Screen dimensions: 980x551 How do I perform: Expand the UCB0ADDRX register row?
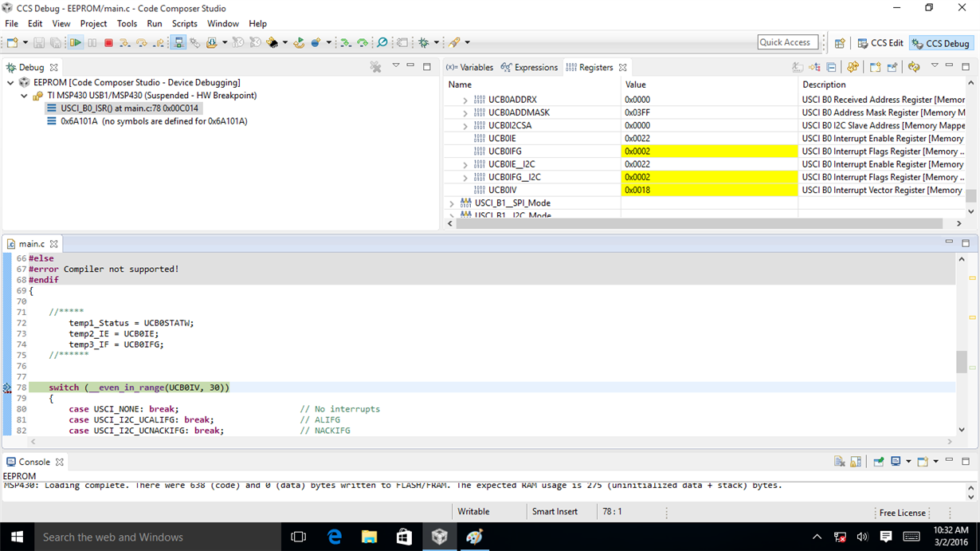coord(465,100)
